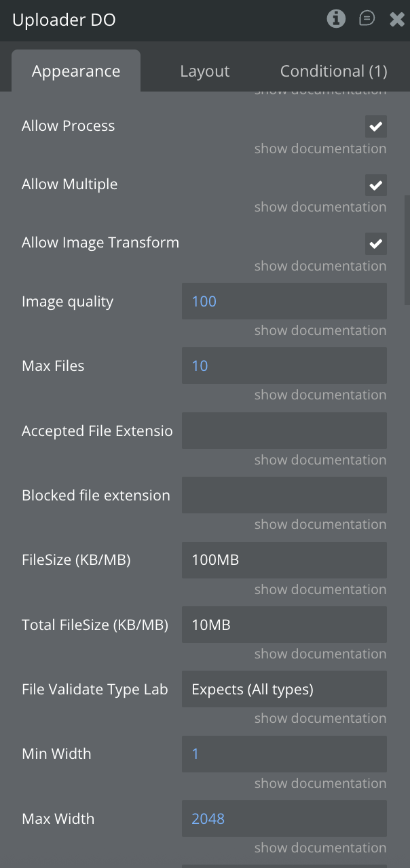The width and height of the screenshot is (410, 868).
Task: Focus the Blocked file extension field
Action: click(284, 495)
